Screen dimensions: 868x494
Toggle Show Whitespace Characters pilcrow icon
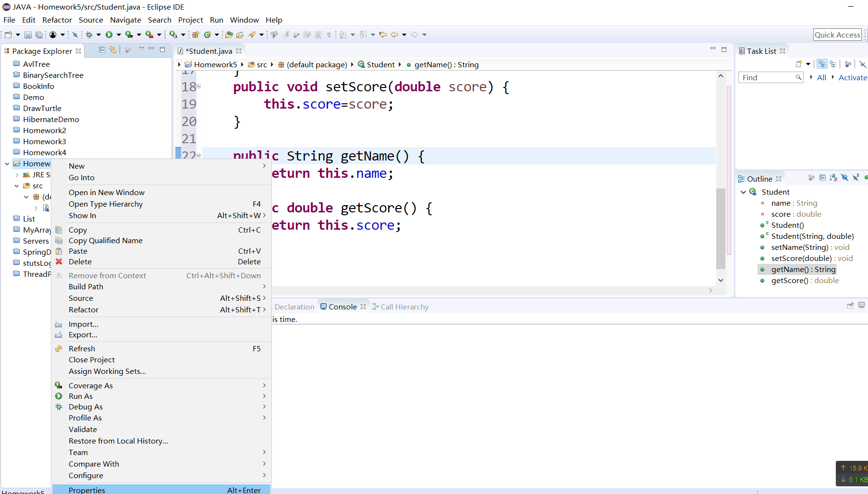pyautogui.click(x=329, y=35)
